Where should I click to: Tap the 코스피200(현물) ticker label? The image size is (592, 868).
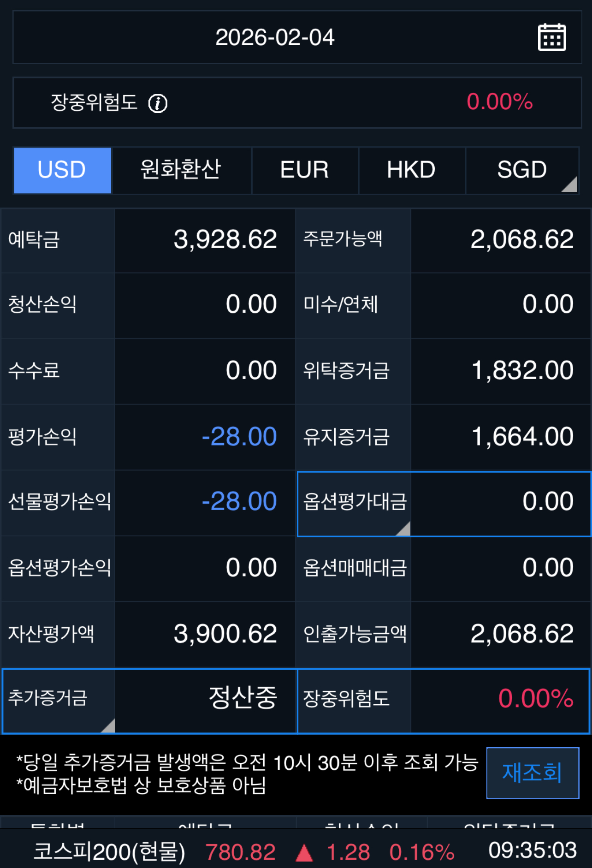(109, 851)
